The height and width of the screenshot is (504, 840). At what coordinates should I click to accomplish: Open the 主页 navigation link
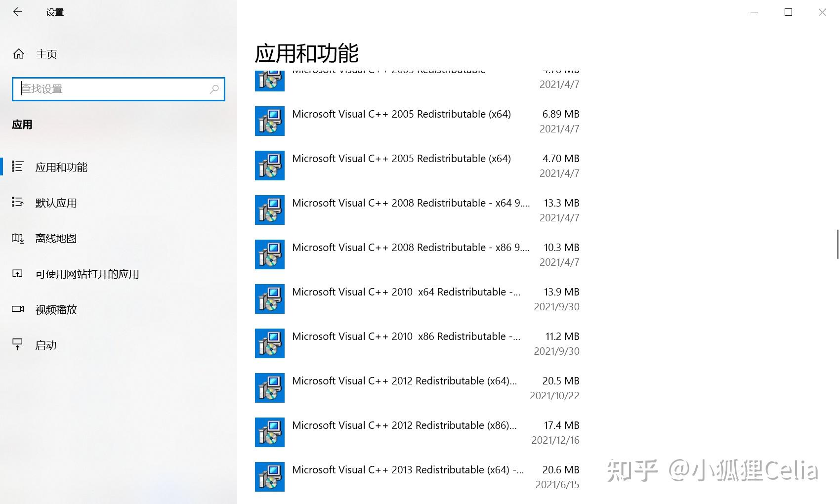coord(46,54)
